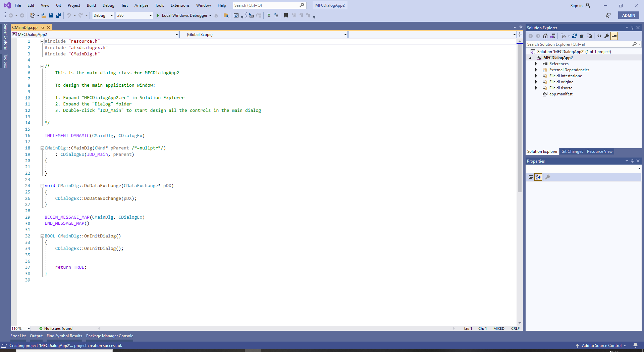
Task: Click the CRLF line ending indicator
Action: coord(515,328)
